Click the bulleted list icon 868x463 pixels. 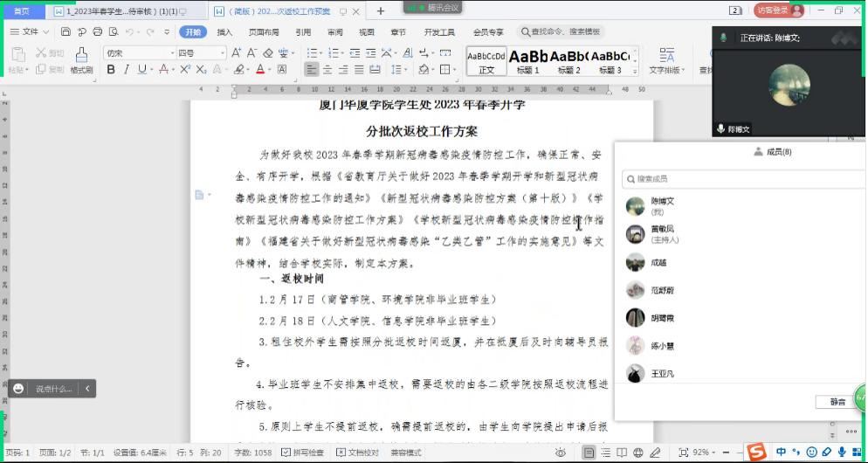click(312, 53)
